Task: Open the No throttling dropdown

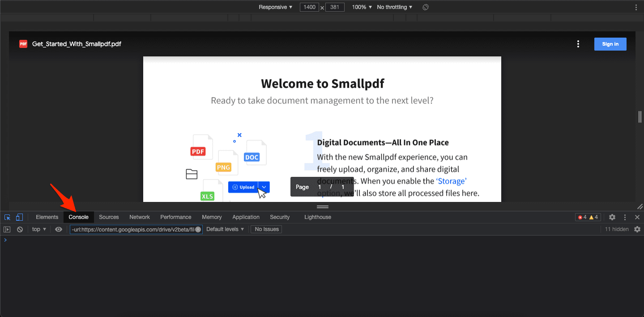Action: 394,7
